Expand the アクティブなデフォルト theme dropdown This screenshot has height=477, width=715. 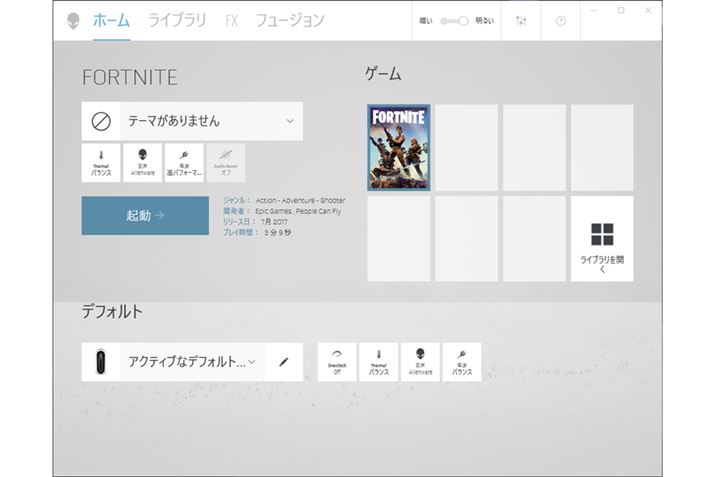(252, 362)
